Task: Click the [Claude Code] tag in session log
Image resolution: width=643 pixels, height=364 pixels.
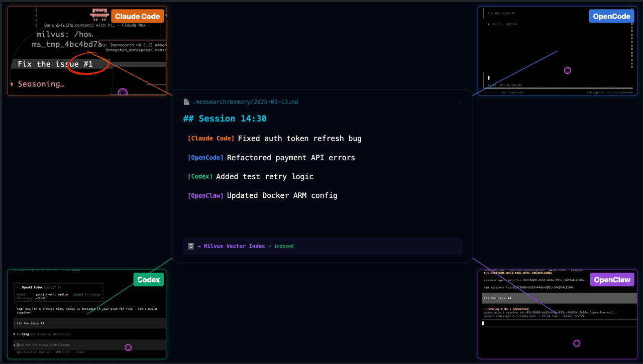Action: [211, 139]
